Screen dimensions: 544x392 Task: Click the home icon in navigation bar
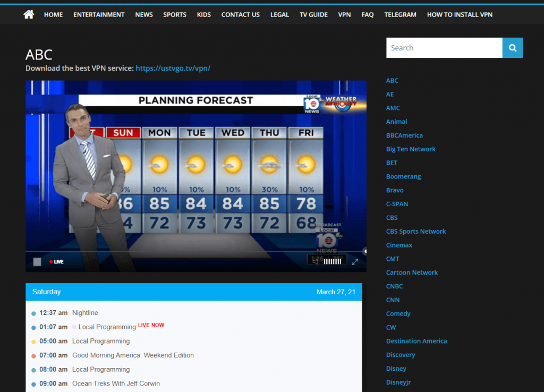click(29, 14)
